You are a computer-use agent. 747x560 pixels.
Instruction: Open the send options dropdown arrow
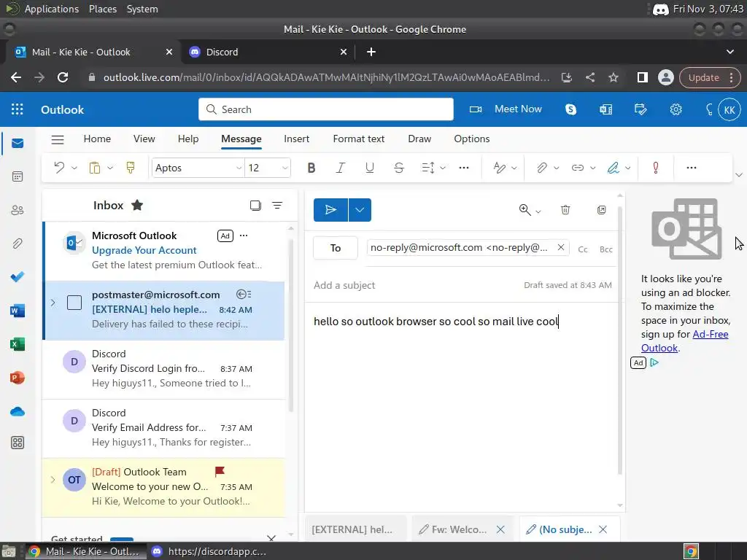click(360, 210)
